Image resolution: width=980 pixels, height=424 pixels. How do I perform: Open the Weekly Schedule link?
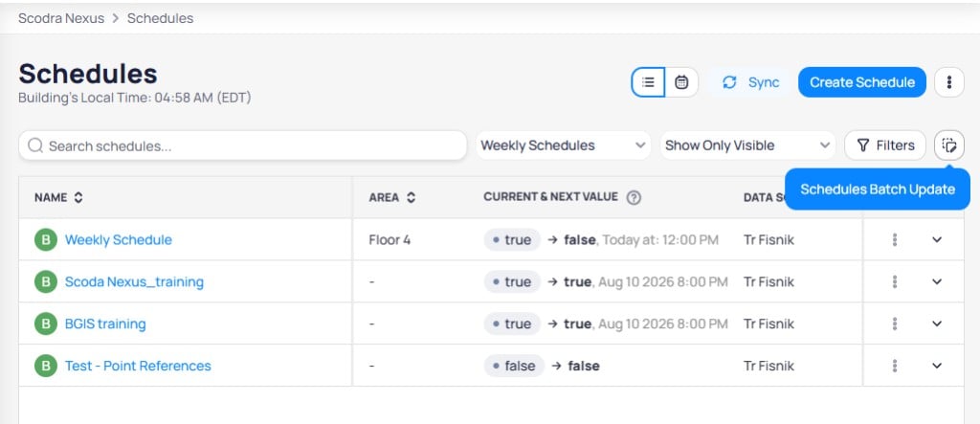tap(118, 239)
